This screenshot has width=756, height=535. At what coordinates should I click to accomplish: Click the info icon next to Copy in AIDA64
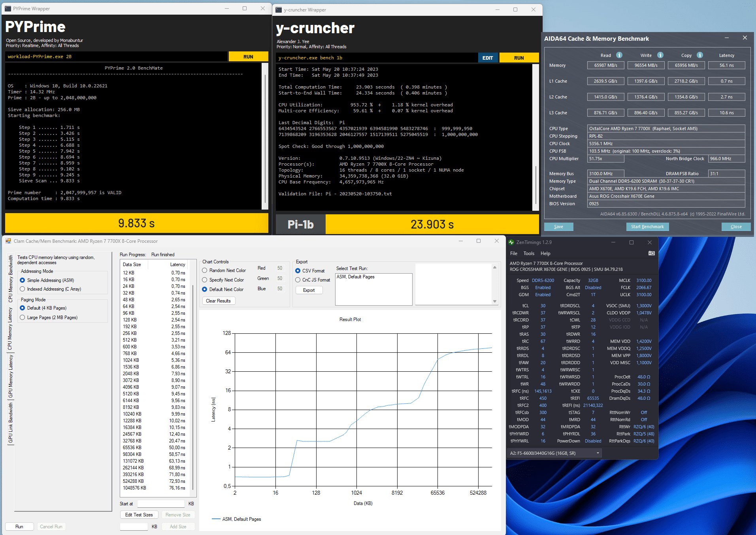[700, 55]
